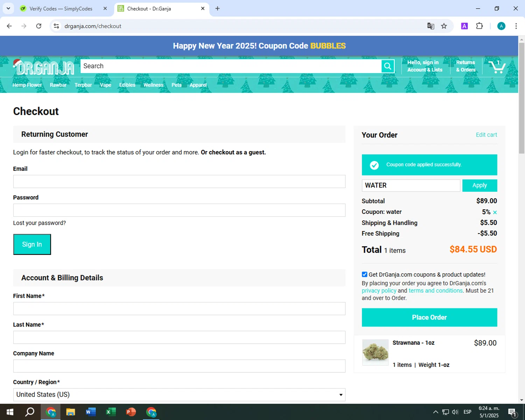Viewport: 525px width, 420px height.
Task: Open the tab search dropdown arrow
Action: point(8,8)
